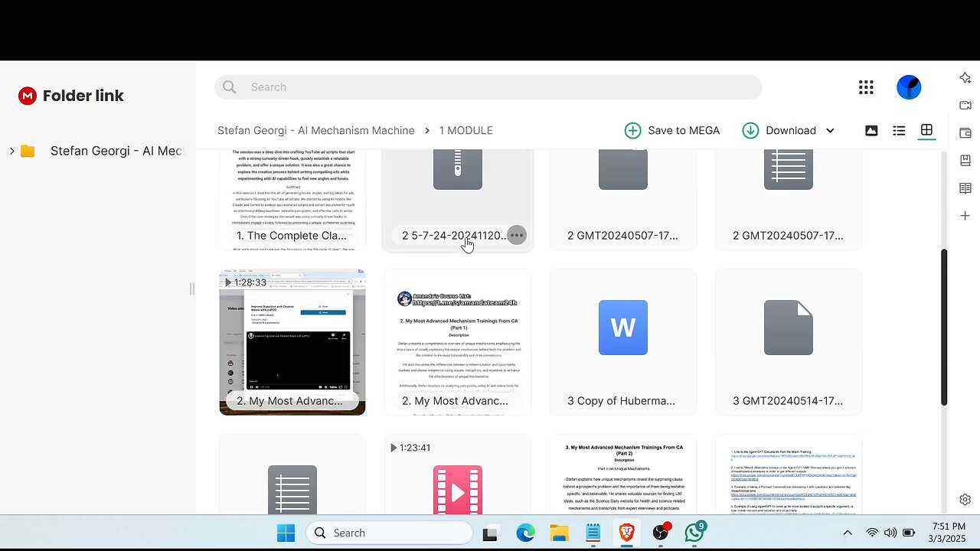Click the Windows taskbar Search box
The image size is (980, 551).
point(389,533)
